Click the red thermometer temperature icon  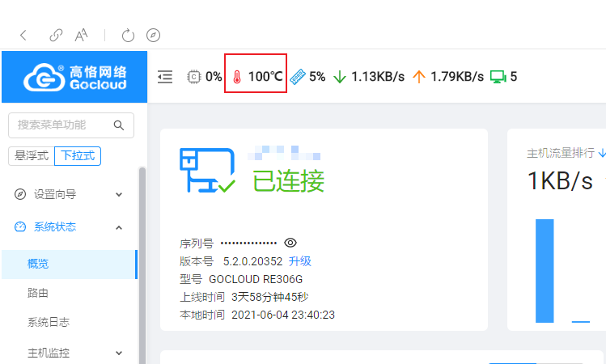[x=237, y=77]
